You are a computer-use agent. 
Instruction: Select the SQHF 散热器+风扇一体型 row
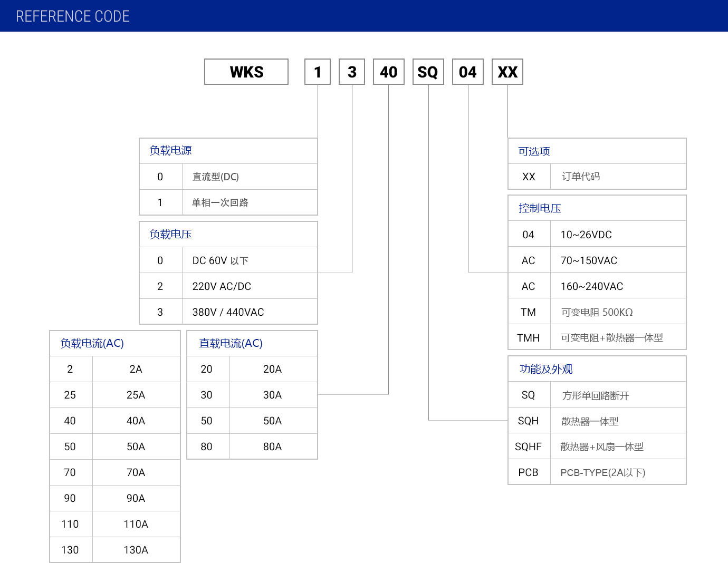point(597,447)
